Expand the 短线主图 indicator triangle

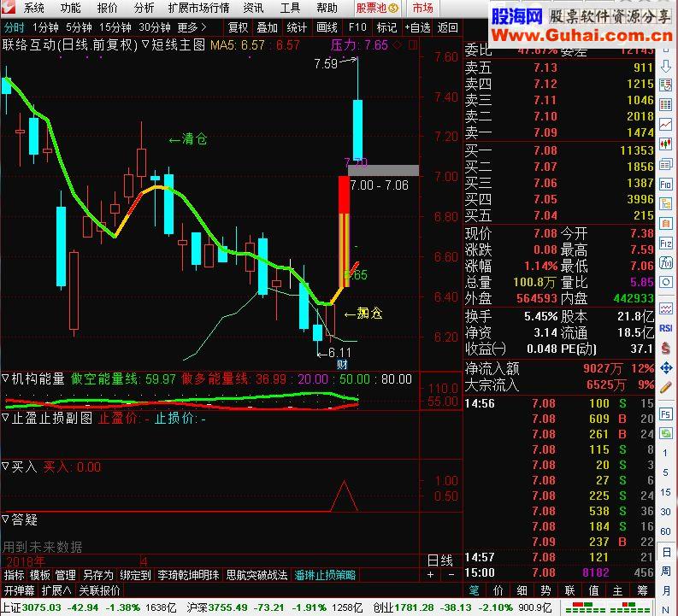tap(145, 44)
